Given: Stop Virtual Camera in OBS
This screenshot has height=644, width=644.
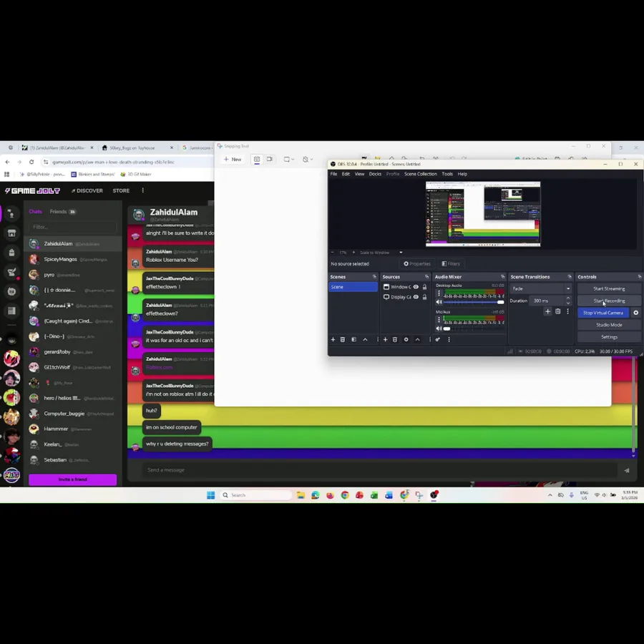Looking at the screenshot, I should click(x=603, y=313).
